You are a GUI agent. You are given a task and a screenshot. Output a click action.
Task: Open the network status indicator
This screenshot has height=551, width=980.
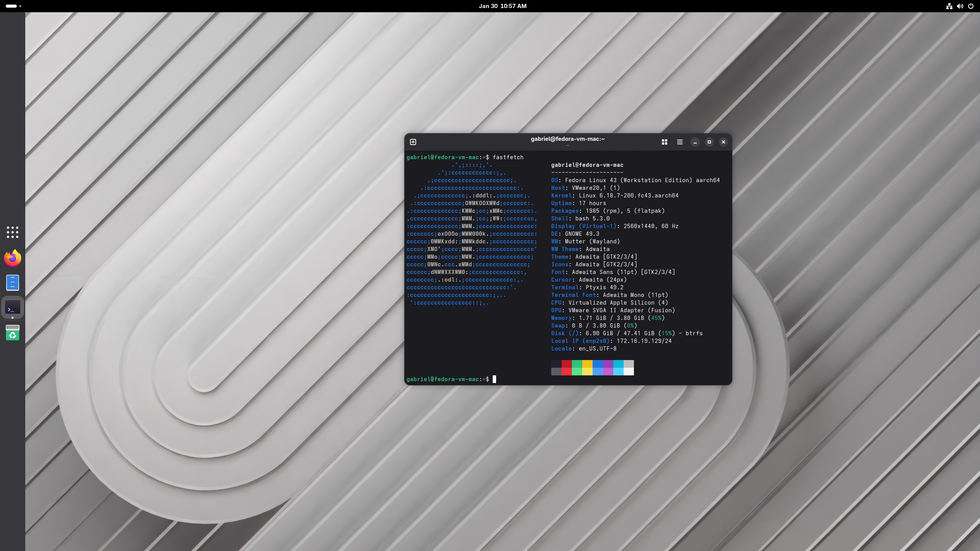tap(949, 6)
